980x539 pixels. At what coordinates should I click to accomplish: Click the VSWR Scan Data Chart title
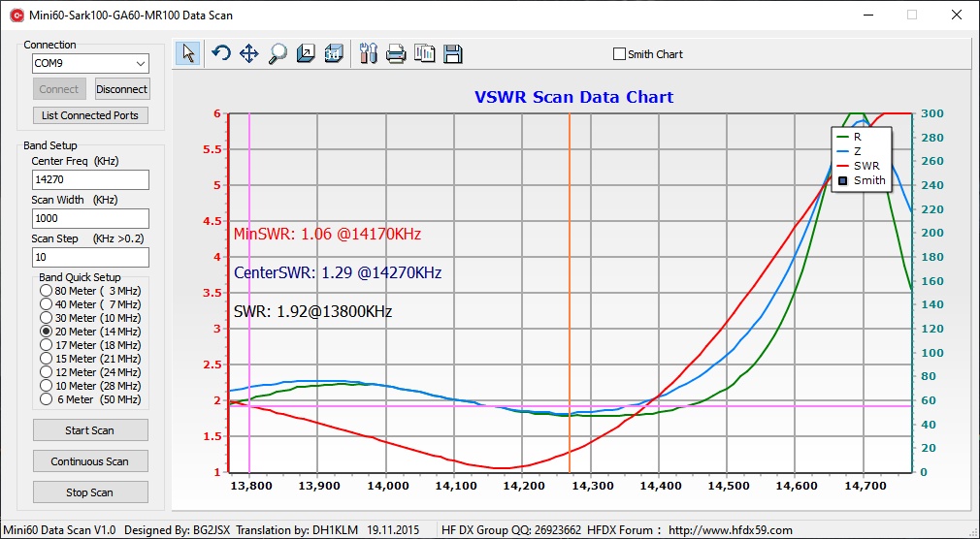click(x=573, y=98)
